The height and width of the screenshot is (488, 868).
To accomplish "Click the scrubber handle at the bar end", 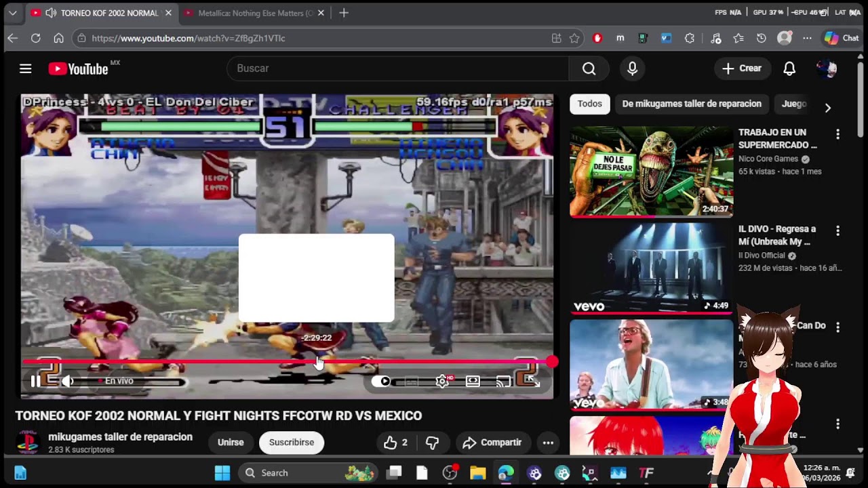I will click(552, 363).
